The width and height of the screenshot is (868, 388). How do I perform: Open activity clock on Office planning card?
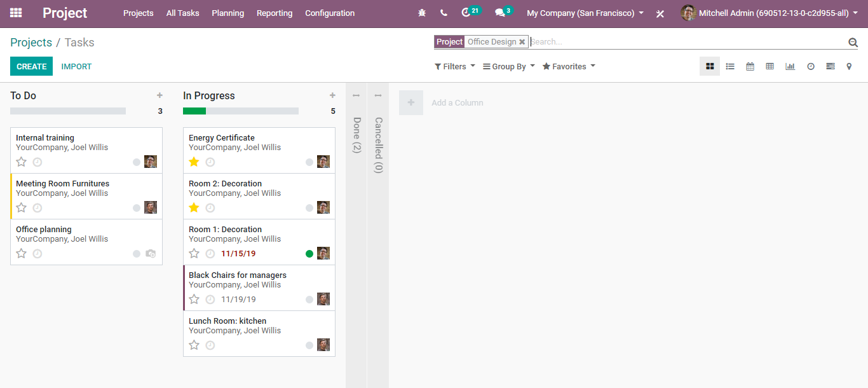pyautogui.click(x=37, y=254)
